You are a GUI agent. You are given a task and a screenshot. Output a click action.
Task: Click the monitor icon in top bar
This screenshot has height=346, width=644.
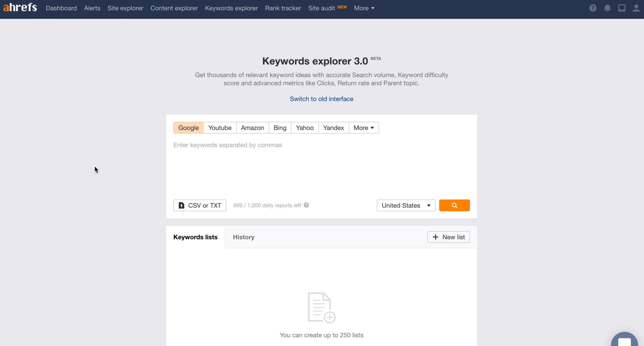point(622,8)
